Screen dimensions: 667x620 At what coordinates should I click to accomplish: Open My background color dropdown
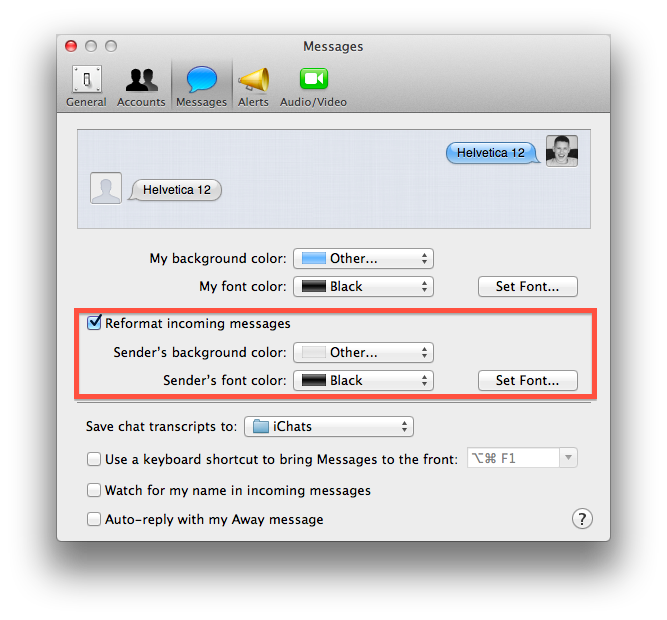pos(363,259)
